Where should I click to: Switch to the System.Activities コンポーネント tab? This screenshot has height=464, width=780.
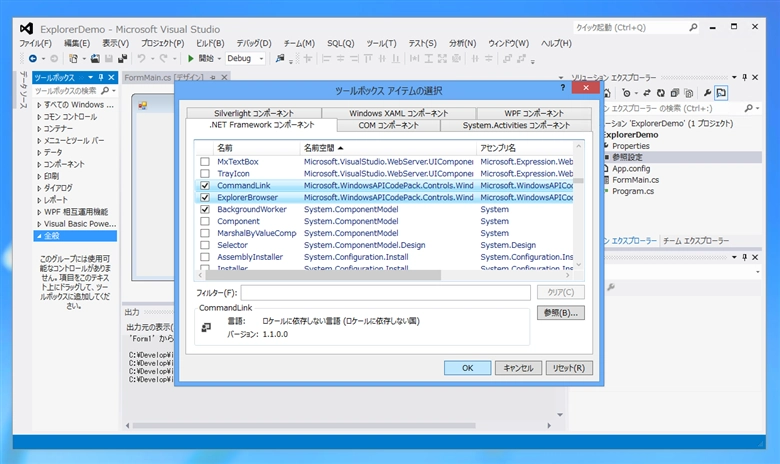[x=516, y=125]
